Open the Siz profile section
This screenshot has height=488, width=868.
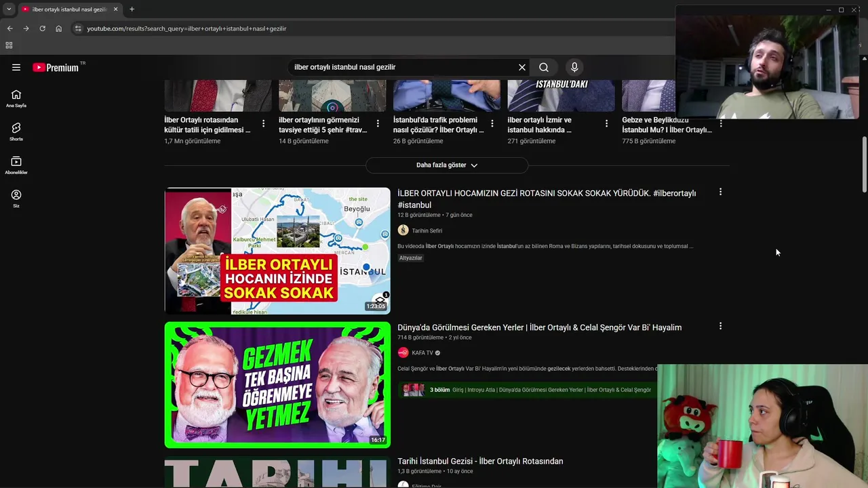(16, 198)
